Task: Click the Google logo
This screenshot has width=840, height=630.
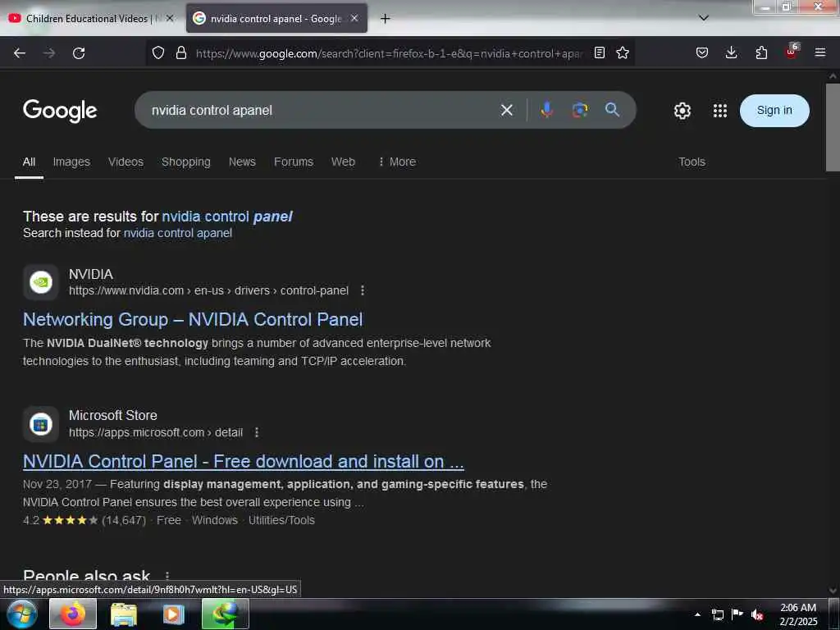Action: point(60,111)
